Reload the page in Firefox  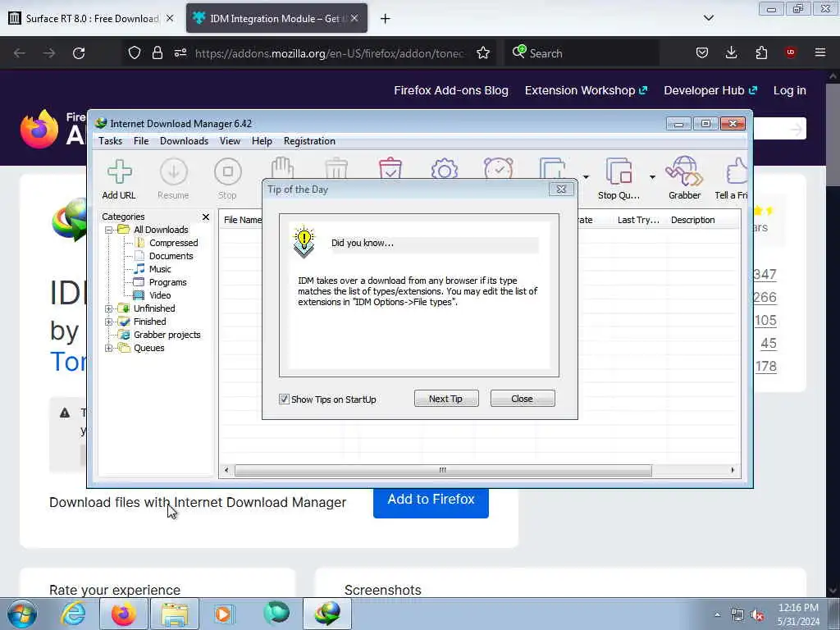pos(79,53)
